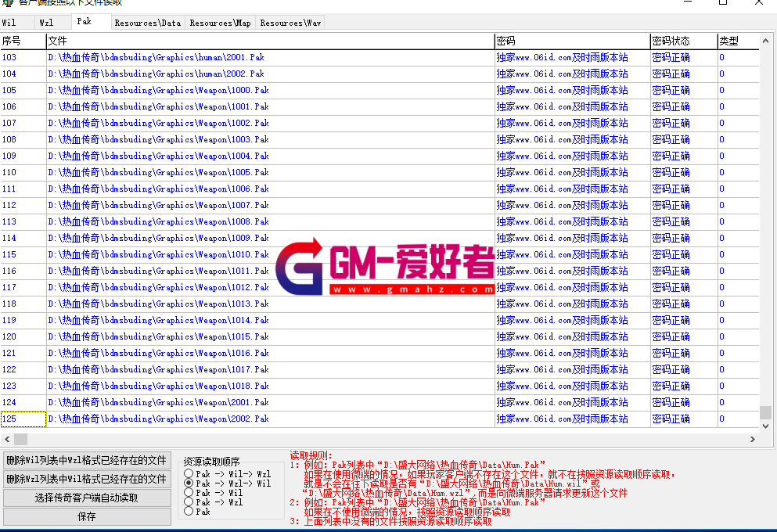Open the Resources\Map tab

(x=220, y=23)
